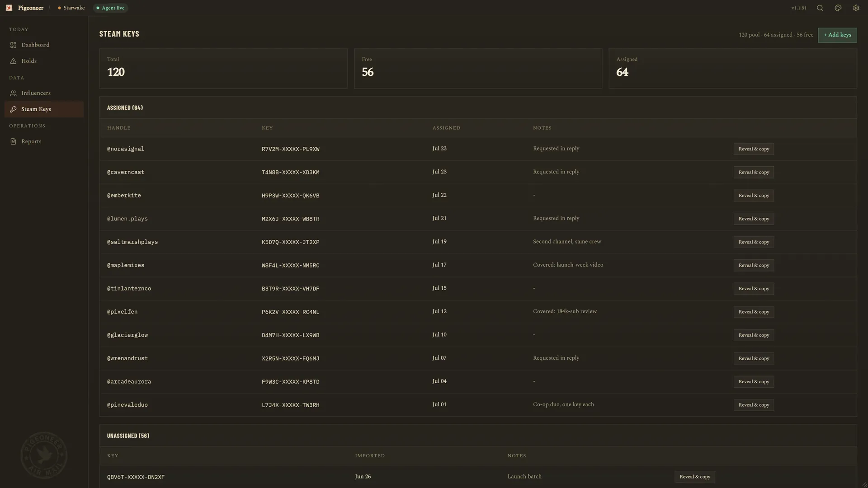
Task: Open Influencers in sidebar
Action: [x=44, y=93]
